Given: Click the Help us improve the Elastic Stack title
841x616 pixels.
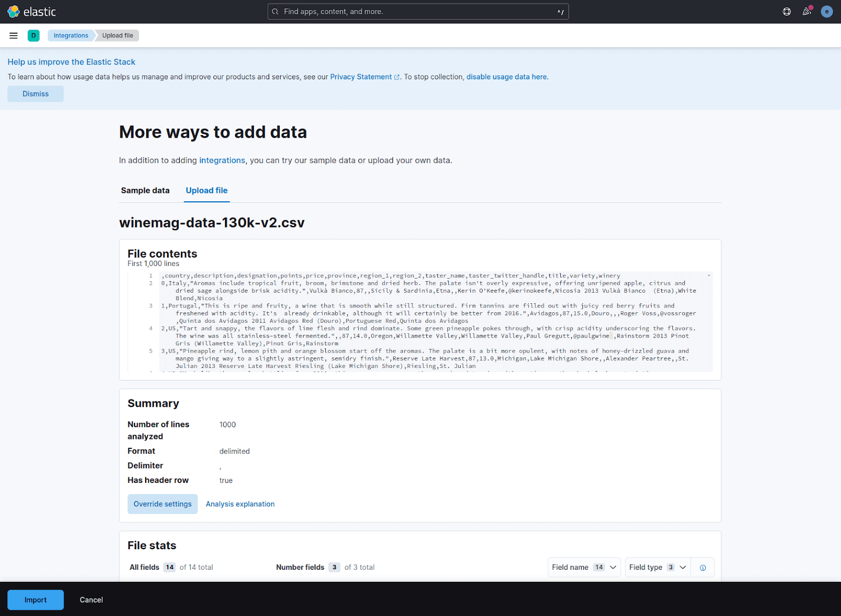Looking at the screenshot, I should click(x=71, y=62).
